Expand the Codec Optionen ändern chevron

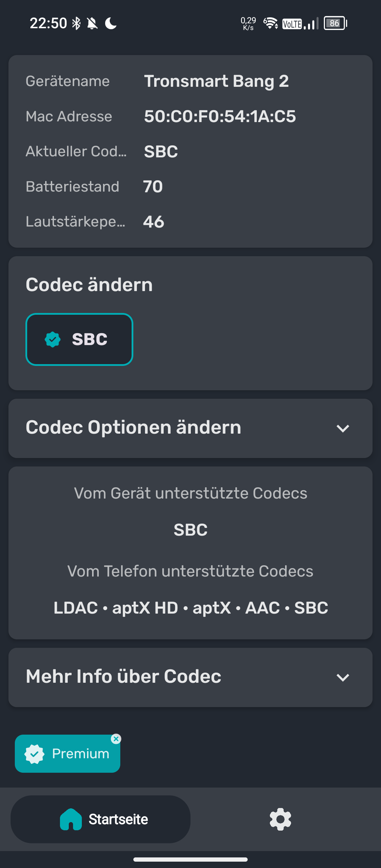(x=343, y=429)
